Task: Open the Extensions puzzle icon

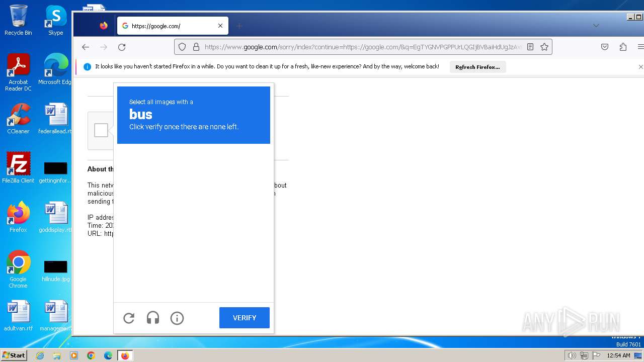Action: pyautogui.click(x=623, y=47)
